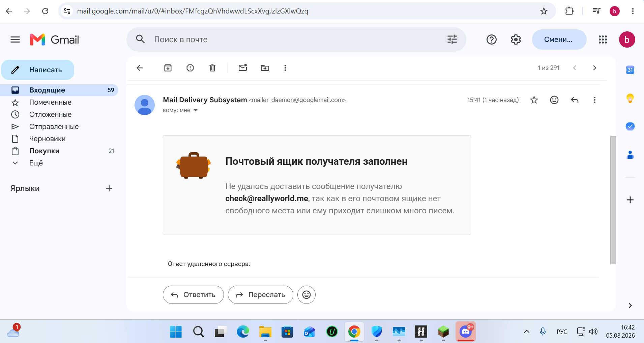Delete this email with trash icon
Viewport: 644px width, 343px height.
pos(212,68)
